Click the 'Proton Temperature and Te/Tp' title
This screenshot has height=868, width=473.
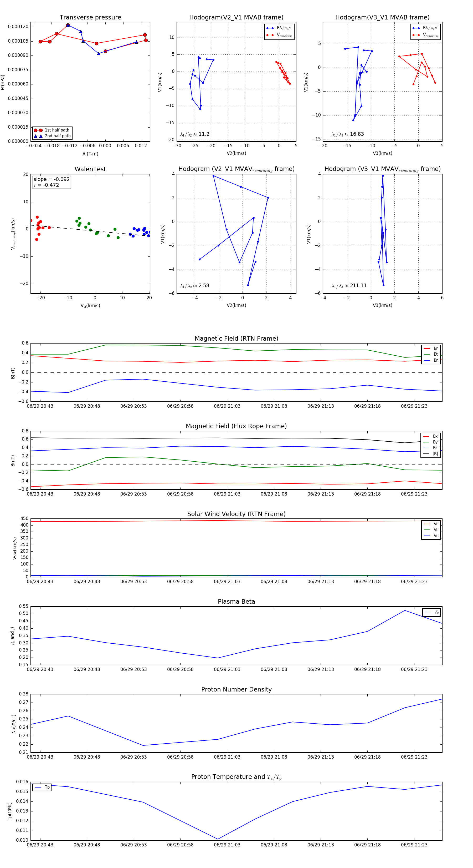[x=236, y=777]
